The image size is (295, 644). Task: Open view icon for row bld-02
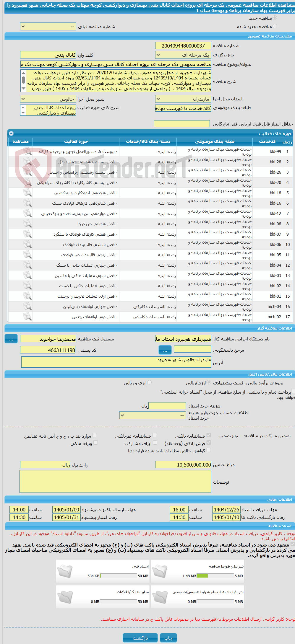pyautogui.click(x=27, y=286)
